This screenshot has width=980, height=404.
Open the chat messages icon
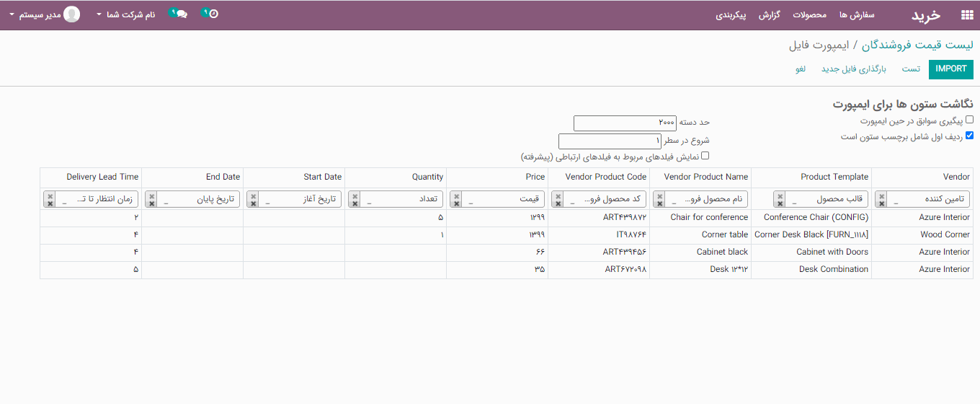[x=179, y=14]
